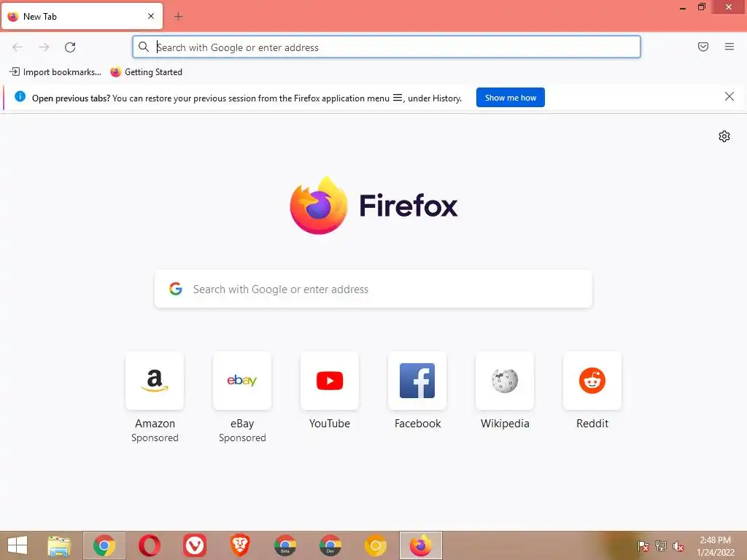747x560 pixels.
Task: Click Firefox taskbar icon
Action: 421,545
